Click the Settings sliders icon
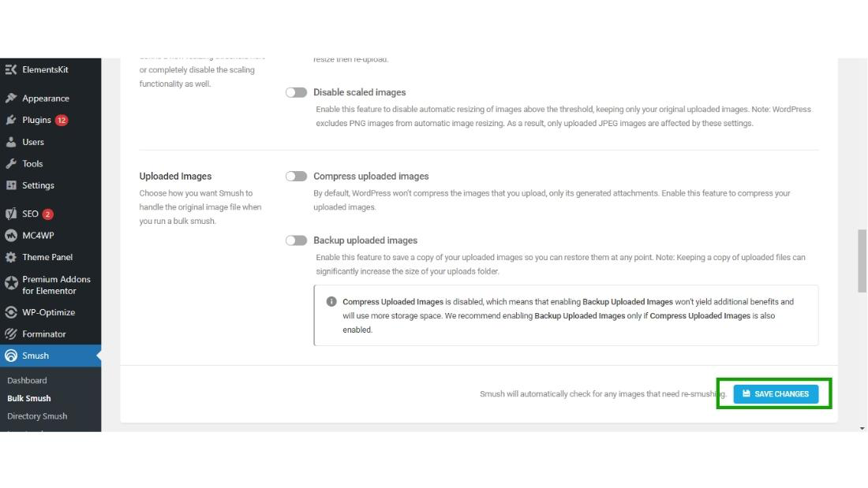 tap(11, 185)
